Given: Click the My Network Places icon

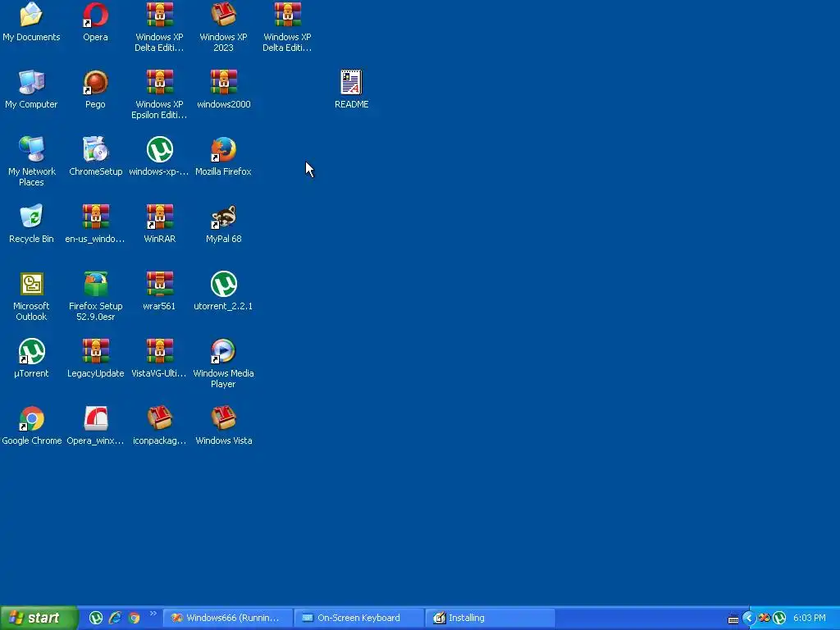Looking at the screenshot, I should (31, 162).
